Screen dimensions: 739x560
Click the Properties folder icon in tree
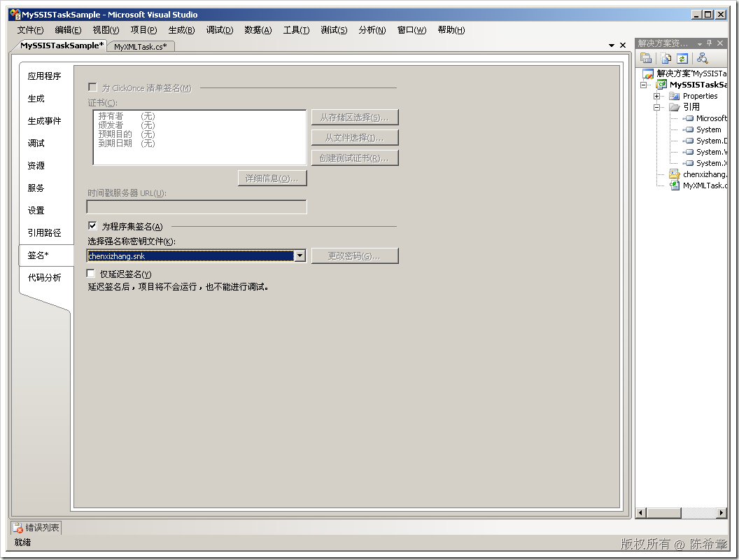[x=675, y=96]
